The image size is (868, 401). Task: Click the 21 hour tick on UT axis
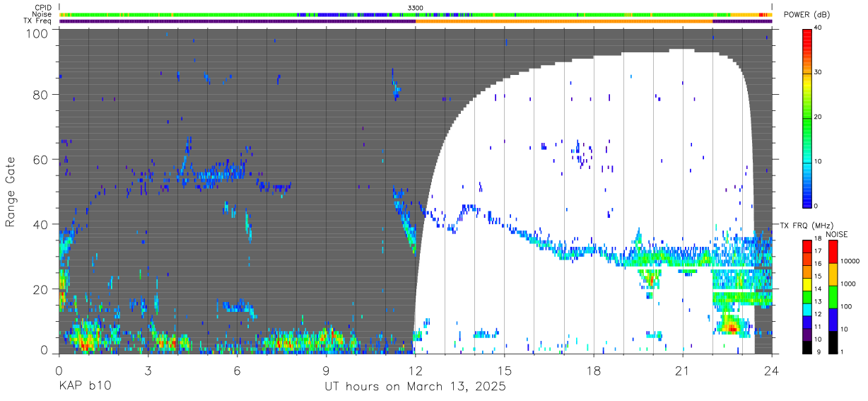tap(683, 370)
